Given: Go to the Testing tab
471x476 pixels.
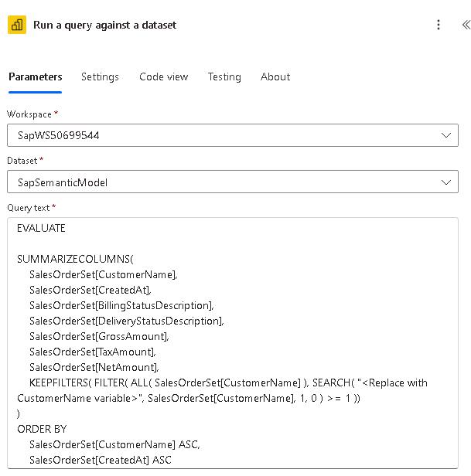Looking at the screenshot, I should tap(224, 76).
